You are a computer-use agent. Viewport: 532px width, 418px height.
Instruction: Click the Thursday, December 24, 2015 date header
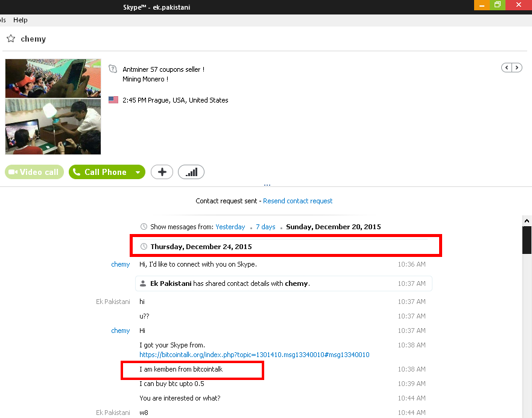tap(201, 247)
